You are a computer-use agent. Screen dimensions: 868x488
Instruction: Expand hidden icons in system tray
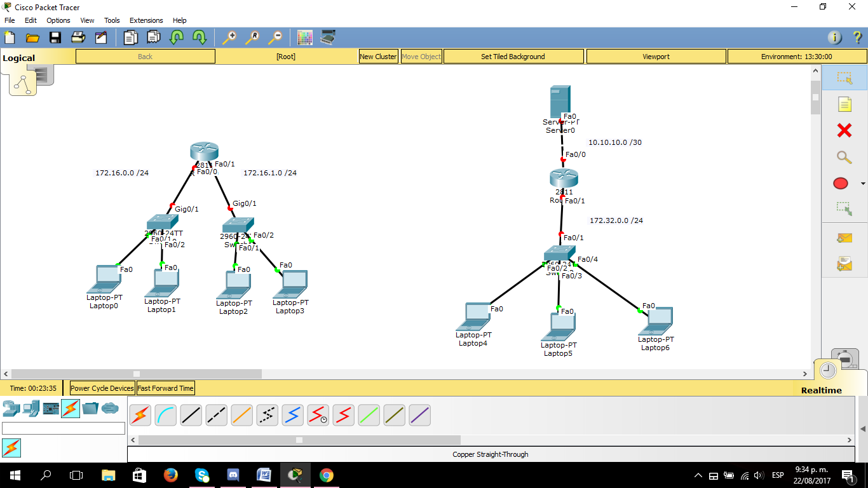(697, 475)
